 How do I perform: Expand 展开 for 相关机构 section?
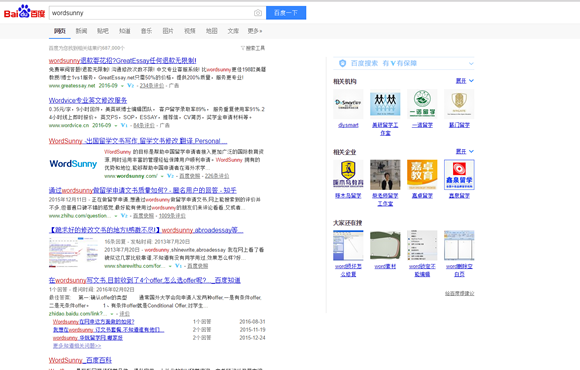coord(465,81)
